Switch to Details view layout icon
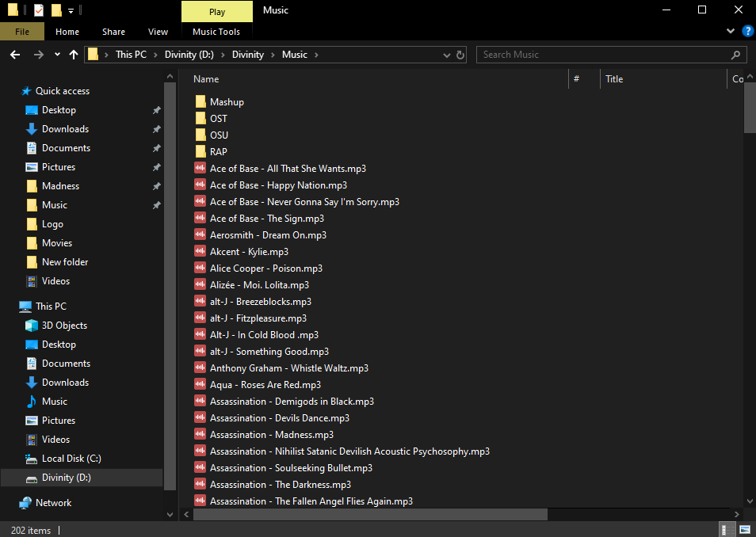Image resolution: width=756 pixels, height=537 pixels. click(727, 530)
